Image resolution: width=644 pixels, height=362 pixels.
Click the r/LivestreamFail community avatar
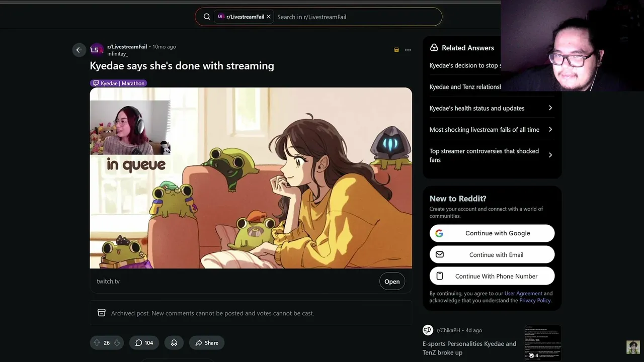pyautogui.click(x=96, y=50)
